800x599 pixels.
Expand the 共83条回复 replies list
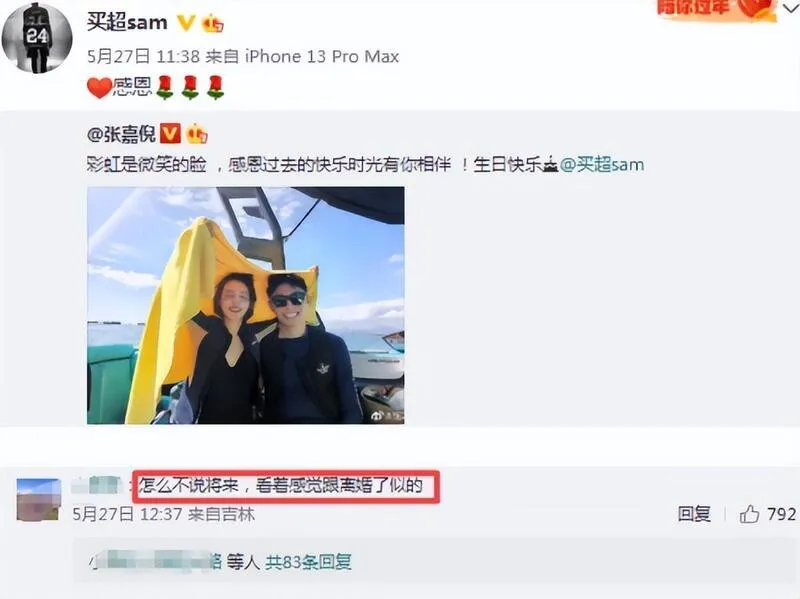point(308,562)
